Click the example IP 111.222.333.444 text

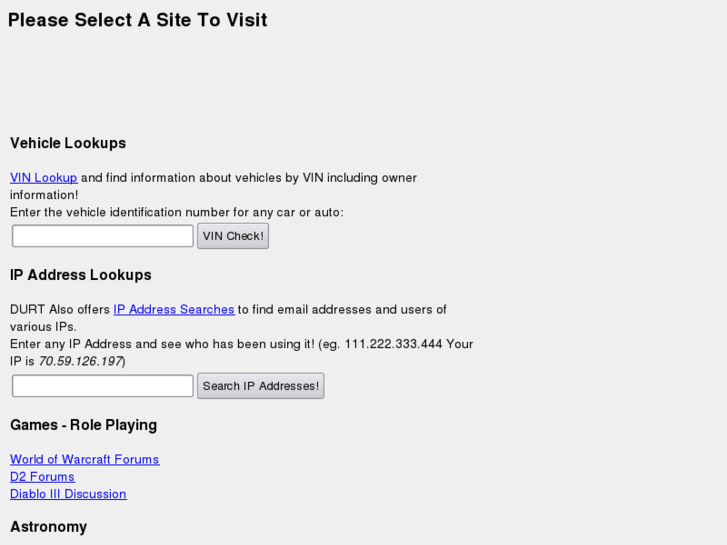click(x=393, y=344)
